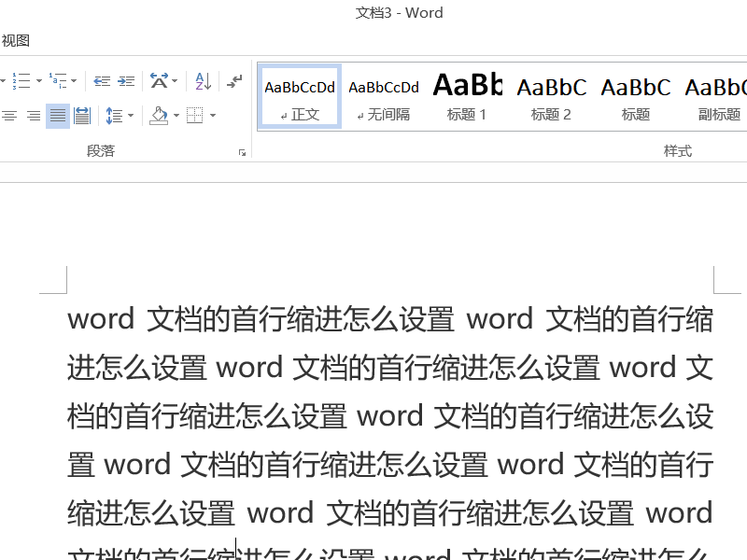The image size is (747, 560).
Task: Decrease the paragraph indent
Action: click(102, 81)
